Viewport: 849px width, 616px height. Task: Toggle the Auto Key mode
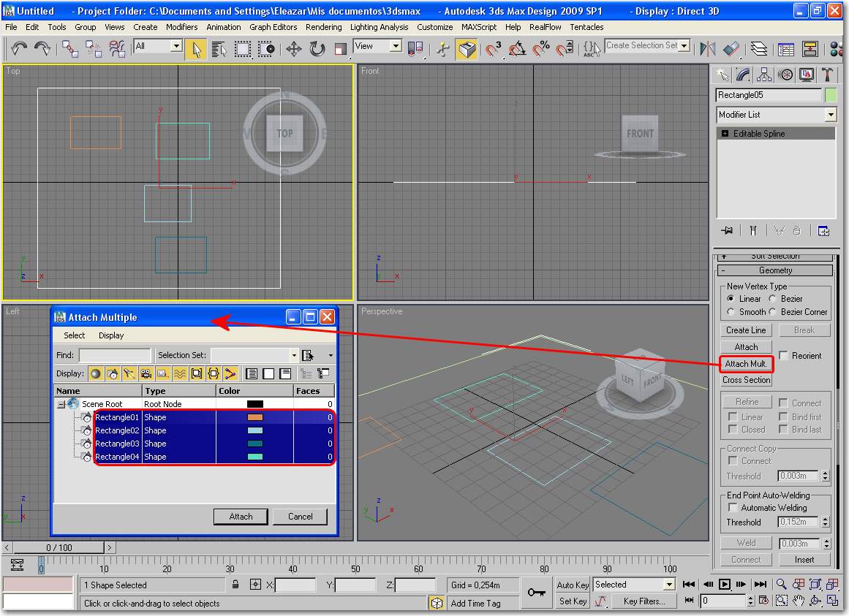coord(573,585)
